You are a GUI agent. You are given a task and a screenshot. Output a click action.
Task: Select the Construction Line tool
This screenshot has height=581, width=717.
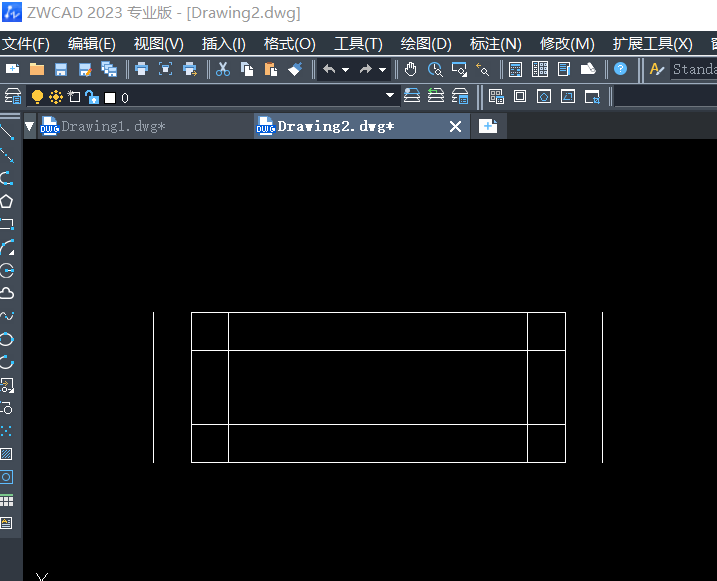[x=7, y=155]
